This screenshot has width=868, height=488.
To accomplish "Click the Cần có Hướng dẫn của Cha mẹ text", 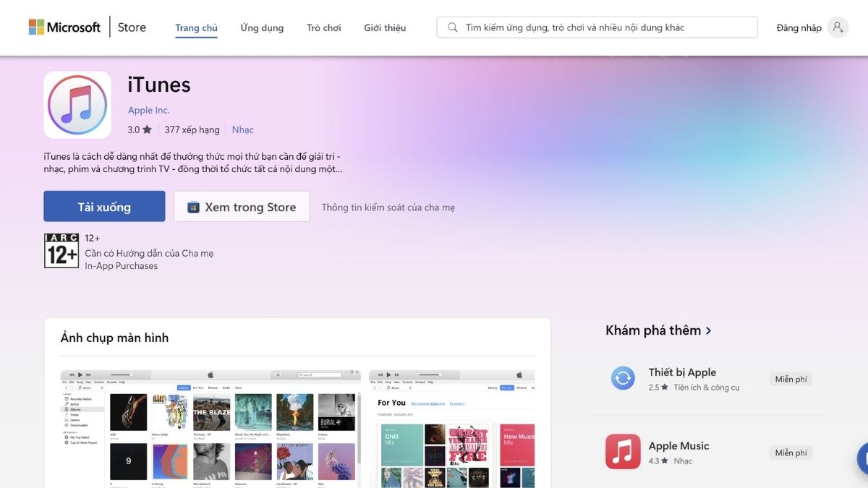I will pos(149,253).
